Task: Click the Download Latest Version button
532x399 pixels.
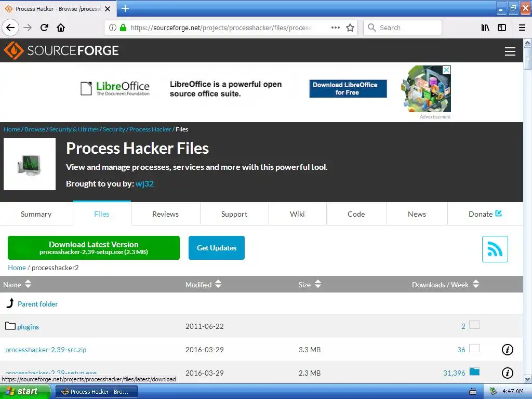Action: 94,248
